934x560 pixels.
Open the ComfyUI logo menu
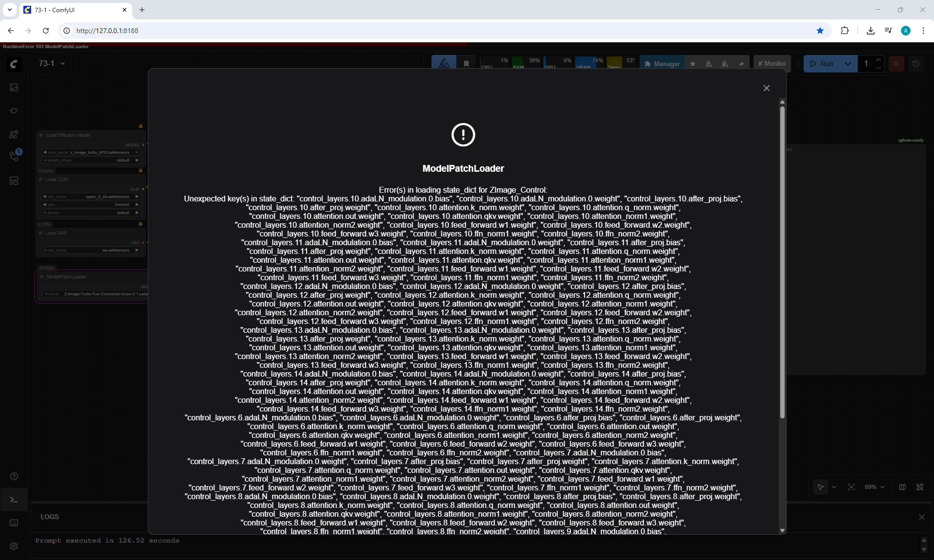point(14,64)
